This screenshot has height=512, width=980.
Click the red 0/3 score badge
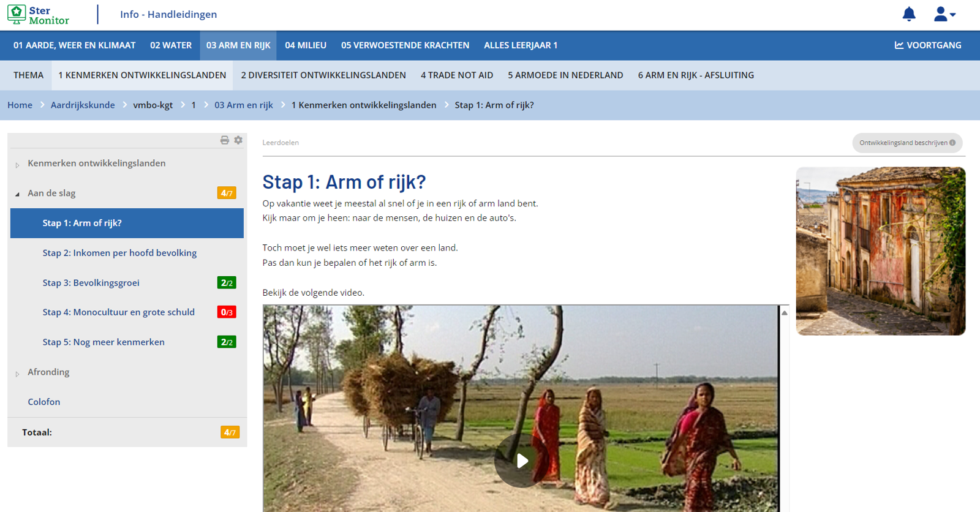[x=227, y=312]
